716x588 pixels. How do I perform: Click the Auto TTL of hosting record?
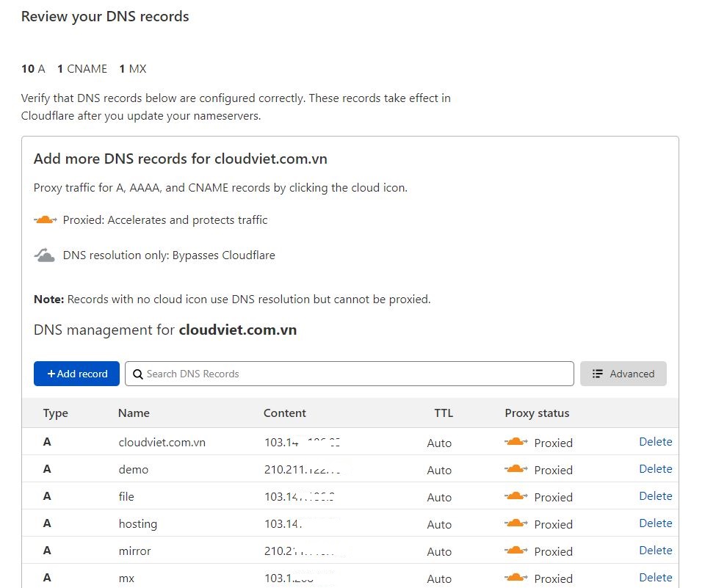[439, 525]
